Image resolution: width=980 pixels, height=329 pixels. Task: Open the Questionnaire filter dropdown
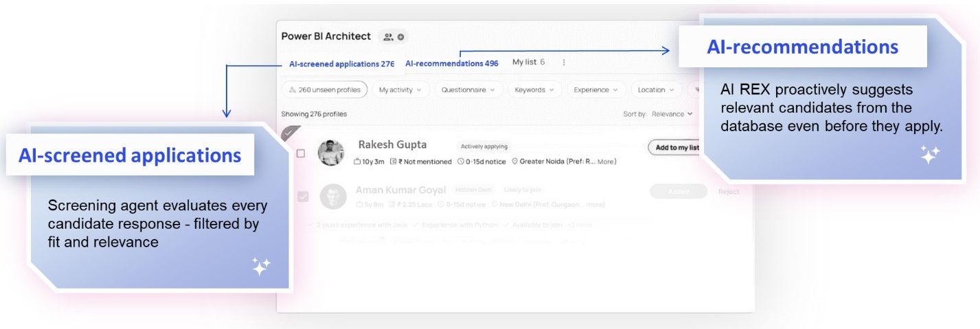[468, 90]
